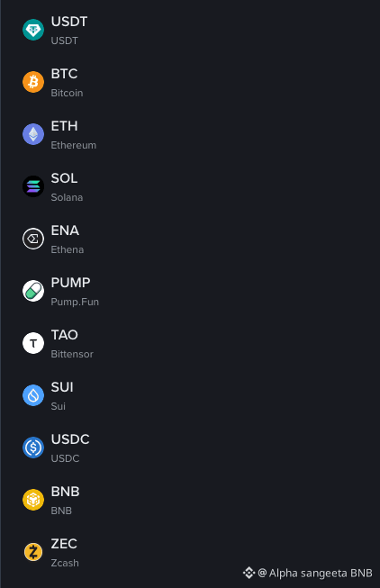
Task: Click the Ethereum diamond icon
Action: tap(33, 134)
